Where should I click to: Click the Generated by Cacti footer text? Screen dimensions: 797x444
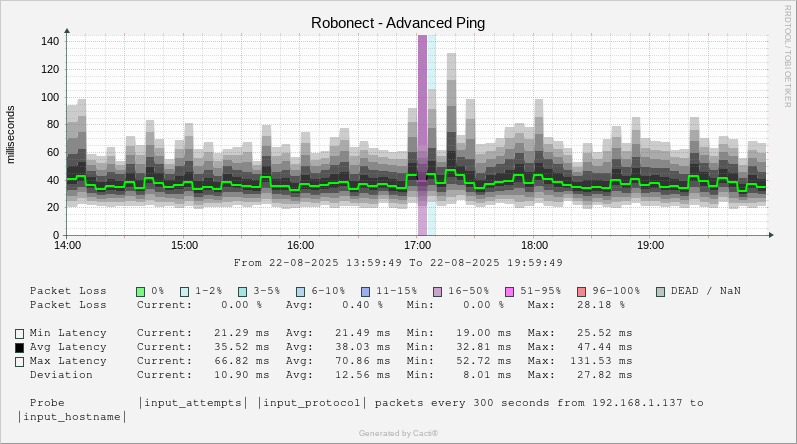(398, 433)
